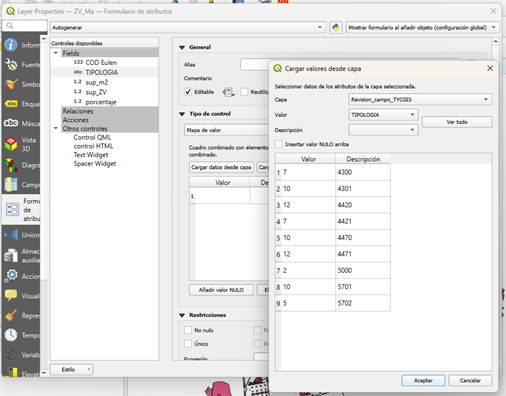Click the Descripción cell 4420

point(363,205)
